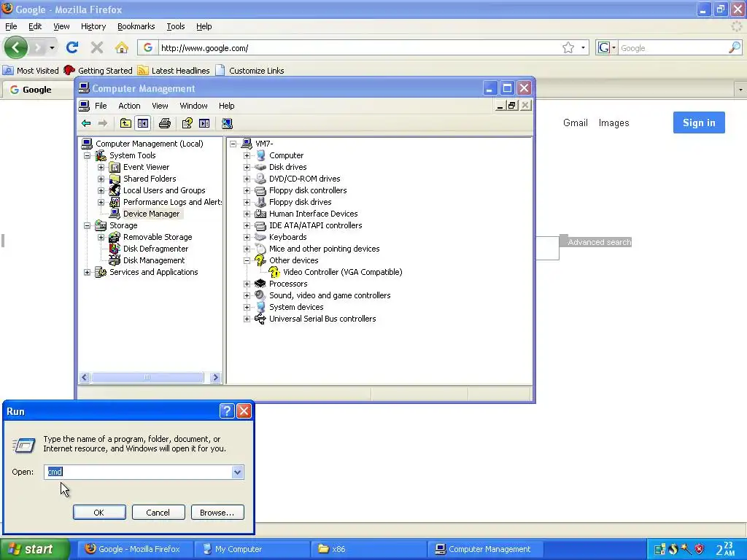Click the Windows start button
This screenshot has width=747, height=560.
pos(35,549)
